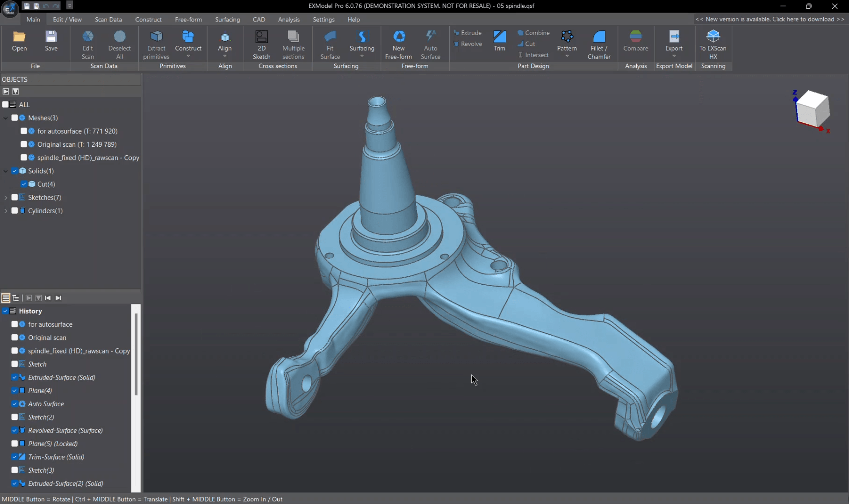Launch the Compare analysis tool

[x=636, y=41]
